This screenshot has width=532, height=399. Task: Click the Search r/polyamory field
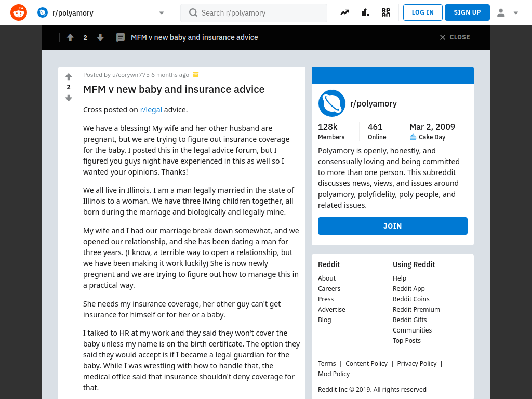pyautogui.click(x=254, y=13)
